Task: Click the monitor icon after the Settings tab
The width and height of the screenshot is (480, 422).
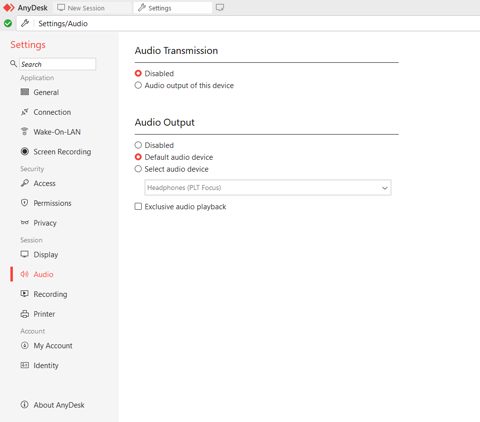Action: (220, 7)
